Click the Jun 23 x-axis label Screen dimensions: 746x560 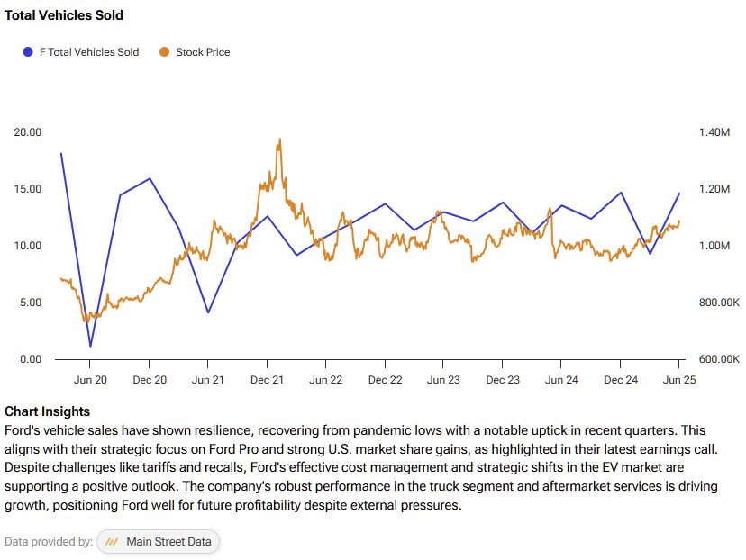[443, 380]
